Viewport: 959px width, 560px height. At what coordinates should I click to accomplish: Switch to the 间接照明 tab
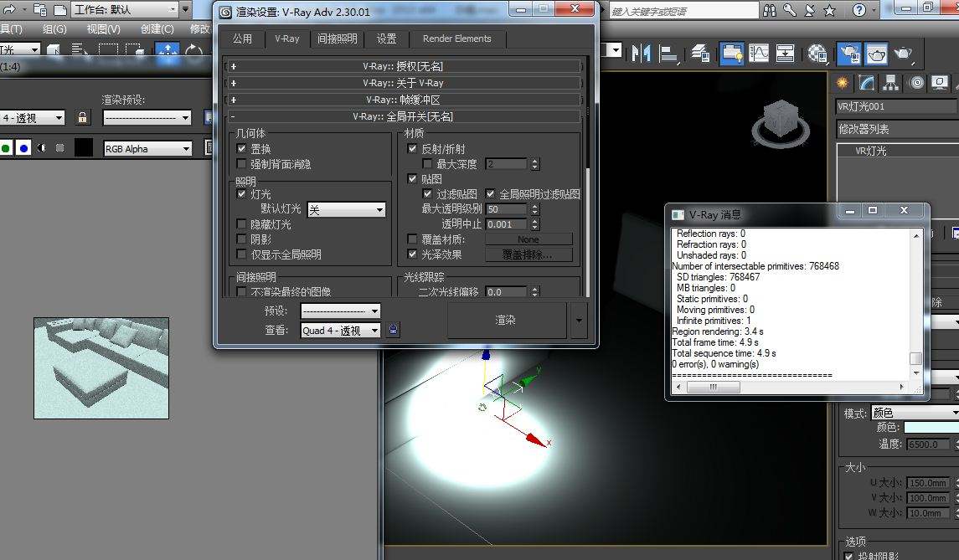tap(337, 39)
